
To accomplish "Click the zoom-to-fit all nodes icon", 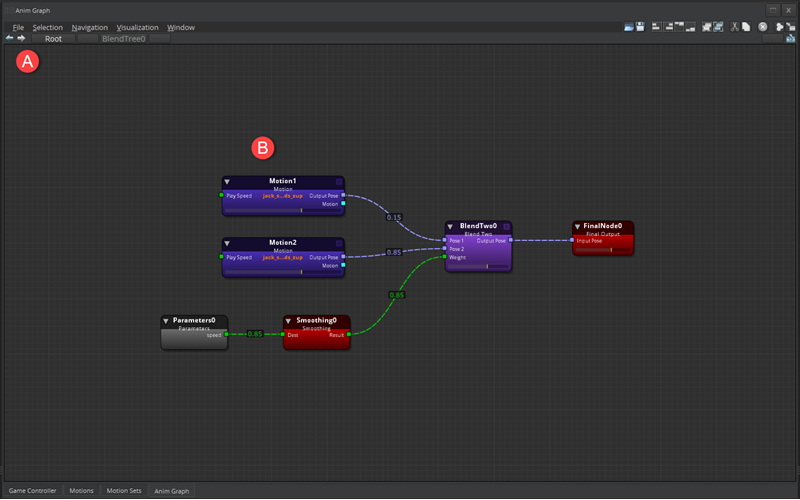I will click(706, 27).
